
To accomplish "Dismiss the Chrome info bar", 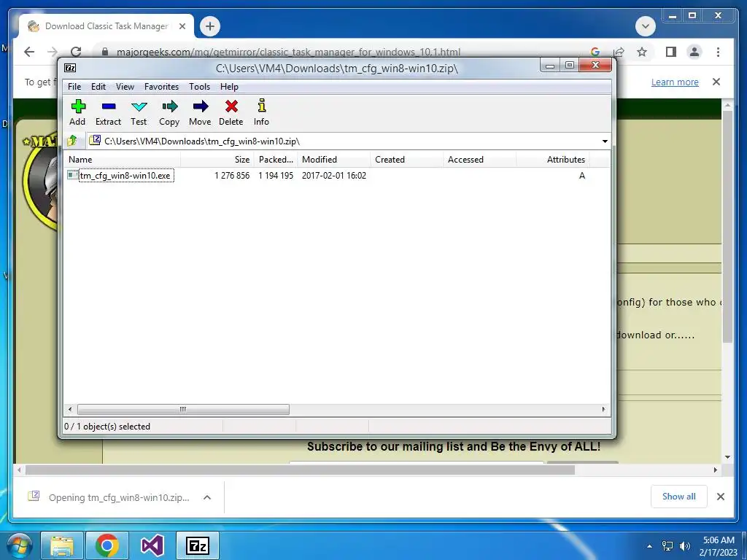I will (x=716, y=82).
